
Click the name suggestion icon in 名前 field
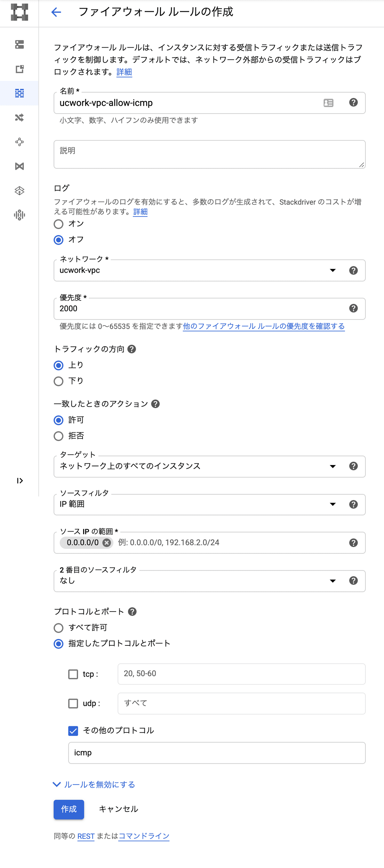tap(329, 103)
